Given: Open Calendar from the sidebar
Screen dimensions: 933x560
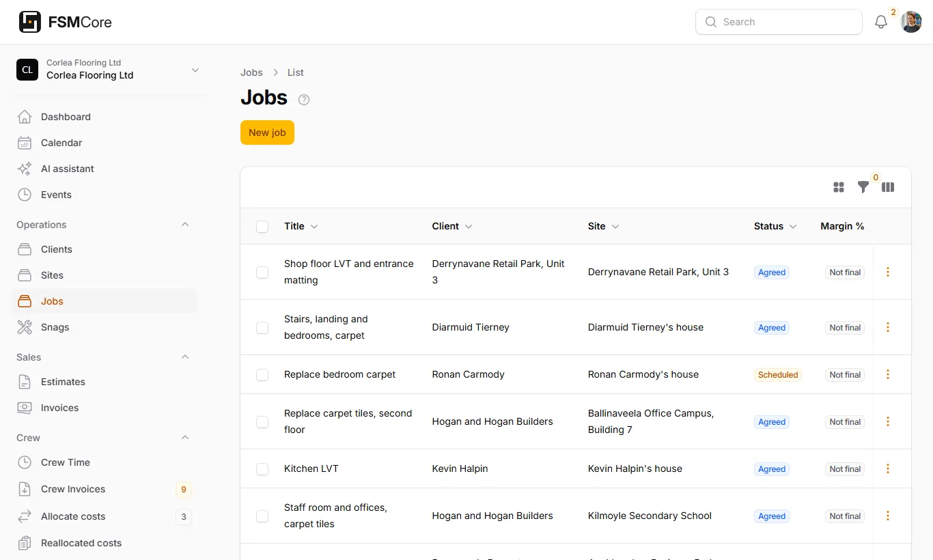Looking at the screenshot, I should (104, 143).
